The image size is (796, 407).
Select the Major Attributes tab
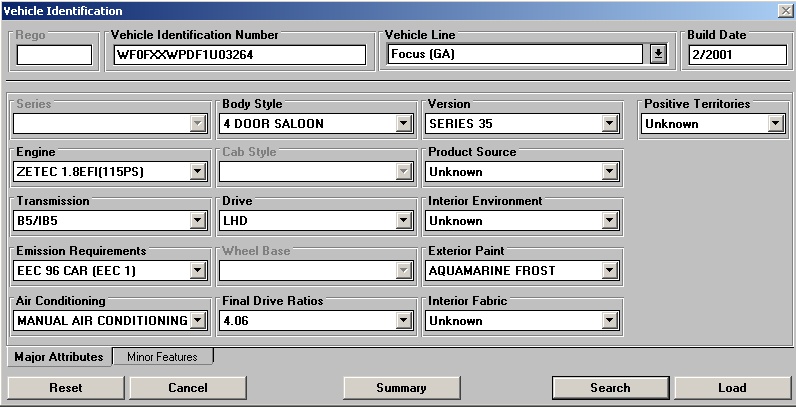coord(59,357)
